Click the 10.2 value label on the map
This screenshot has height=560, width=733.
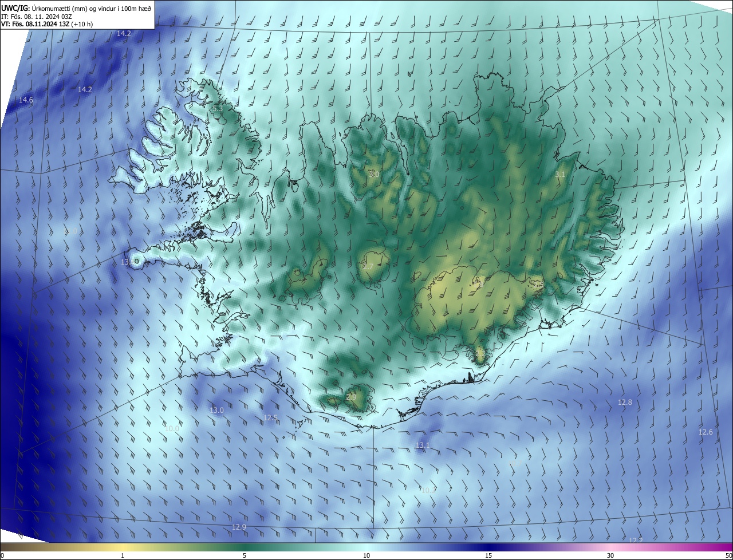(x=428, y=490)
